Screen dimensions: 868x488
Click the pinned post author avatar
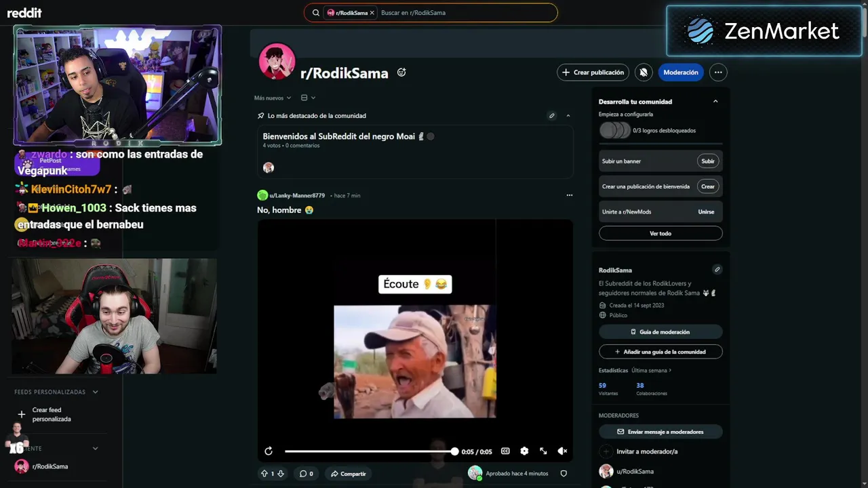[x=269, y=167]
